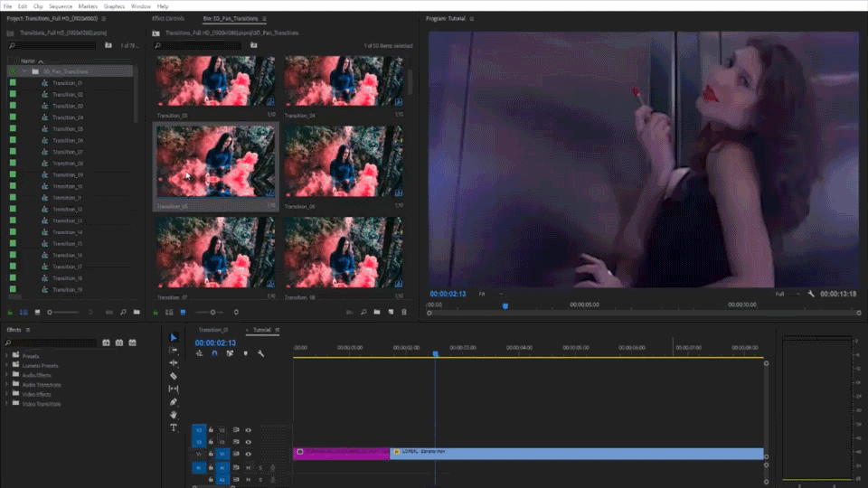Click the Project panel find magnifier icon

pyautogui.click(x=123, y=313)
